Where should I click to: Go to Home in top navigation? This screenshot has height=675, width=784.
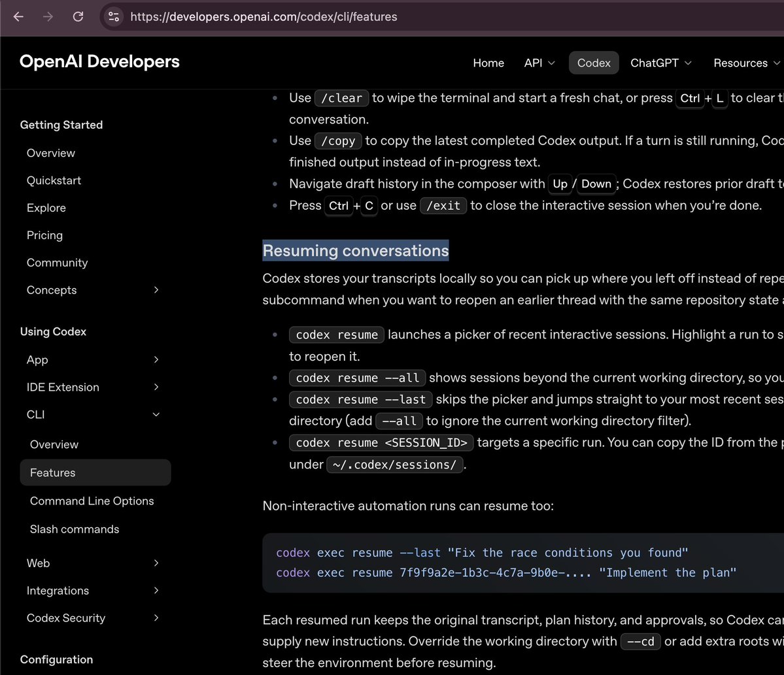488,63
